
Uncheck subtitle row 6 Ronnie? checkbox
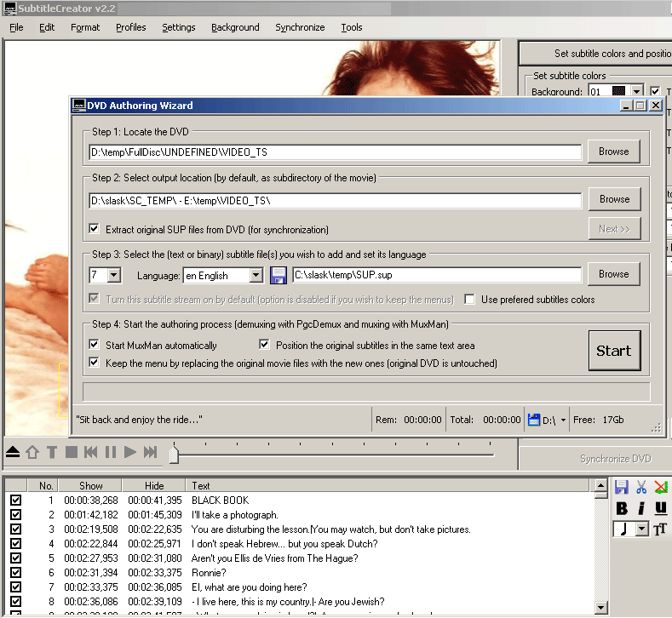[x=16, y=572]
